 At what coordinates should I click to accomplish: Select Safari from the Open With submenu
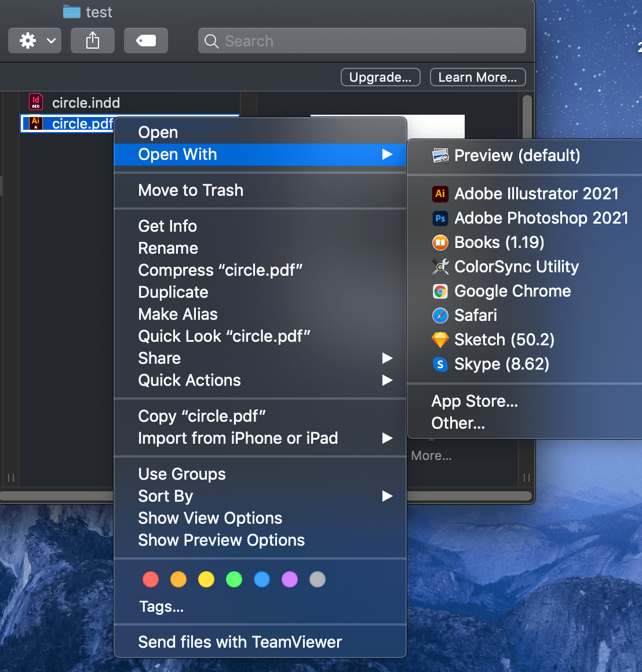[476, 315]
